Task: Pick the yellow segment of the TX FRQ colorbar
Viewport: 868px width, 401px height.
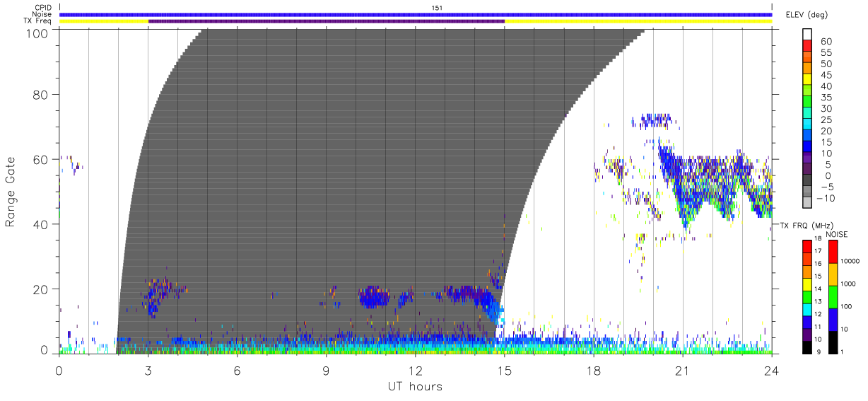Action: (x=807, y=283)
